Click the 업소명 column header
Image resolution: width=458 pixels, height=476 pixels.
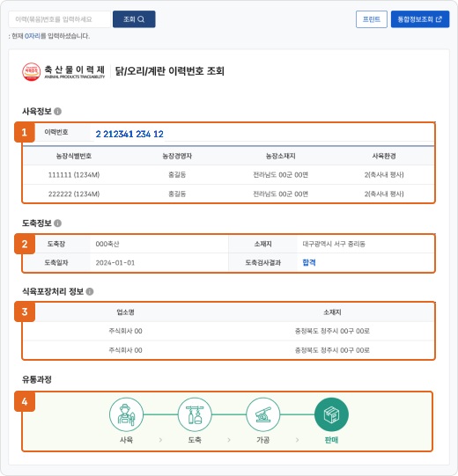(126, 312)
